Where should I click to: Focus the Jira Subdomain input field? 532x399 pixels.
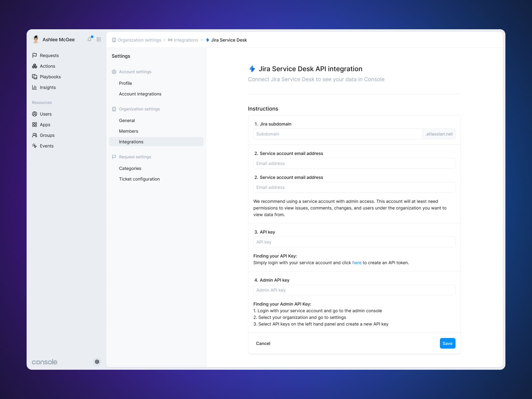[338, 134]
